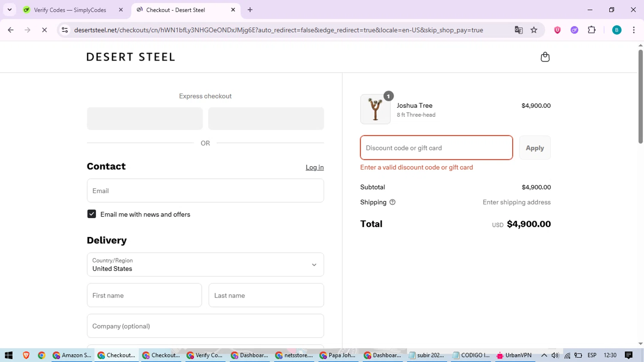Open netsstore taskbar window
The height and width of the screenshot is (362, 644).
tap(294, 355)
